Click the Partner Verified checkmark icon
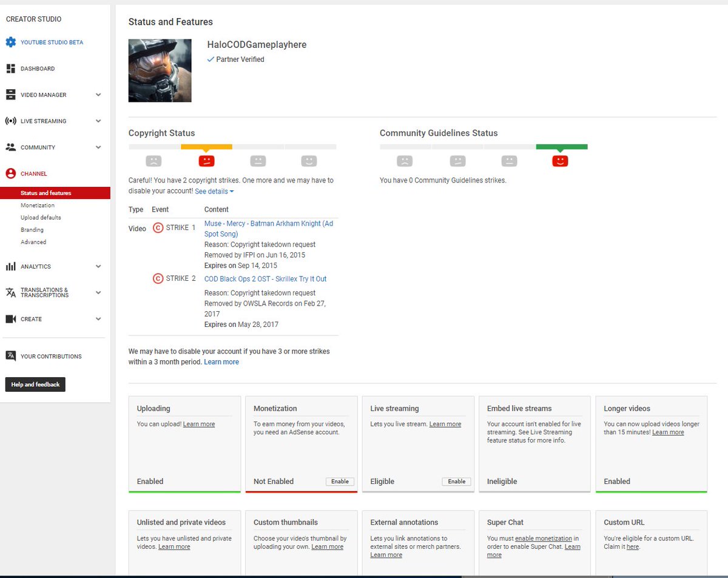Screen dimensions: 728x578 (211, 59)
